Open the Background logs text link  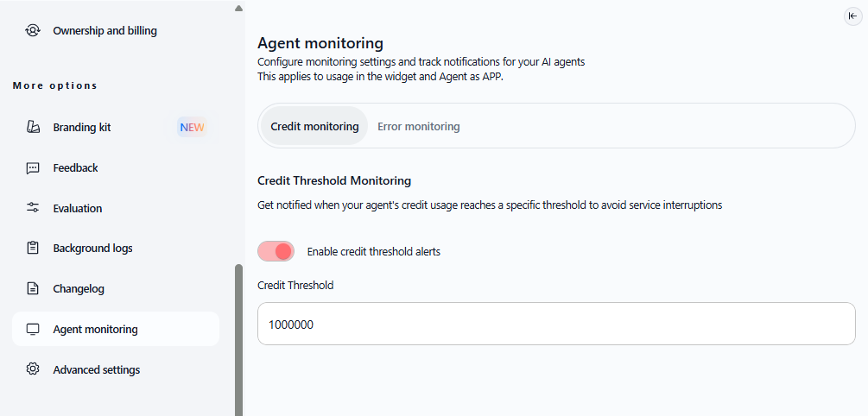(x=92, y=249)
